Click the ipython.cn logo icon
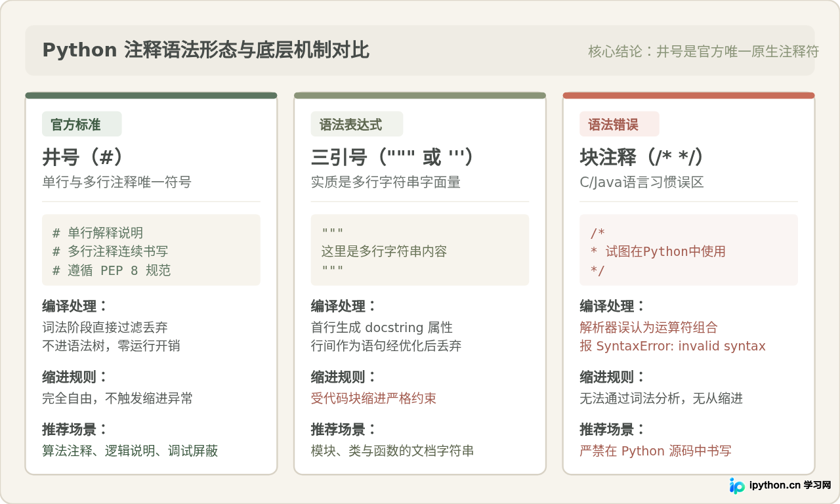This screenshot has height=504, width=840. point(737,486)
